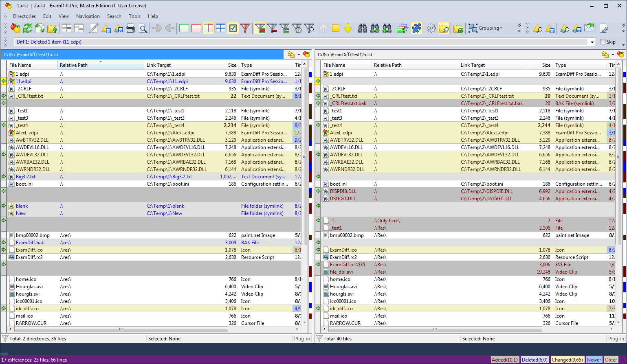The image size is (627, 364).
Task: Click the page with wrench icon
Action: (604, 28)
